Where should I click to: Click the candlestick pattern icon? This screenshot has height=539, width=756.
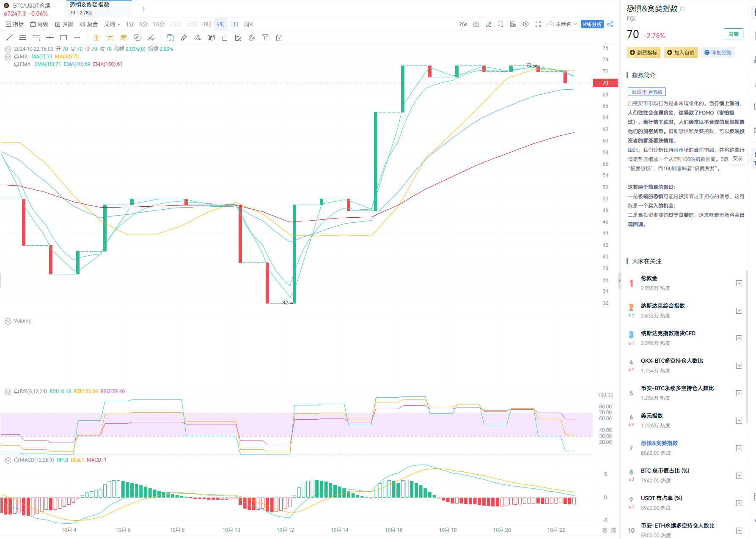click(x=211, y=38)
